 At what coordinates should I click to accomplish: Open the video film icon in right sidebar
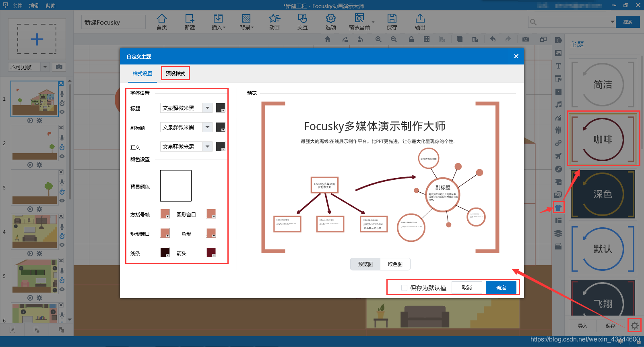(x=558, y=91)
